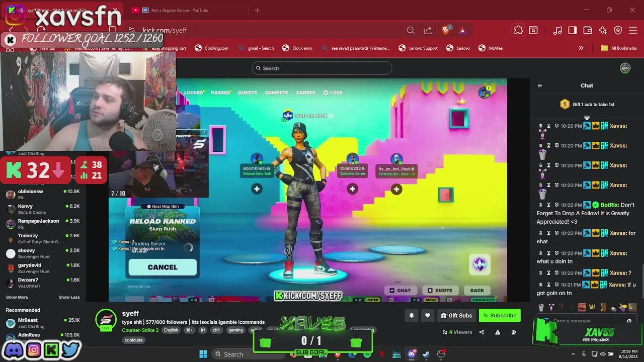
Task: Click plus button under abombnatx
Action: [x=257, y=189]
